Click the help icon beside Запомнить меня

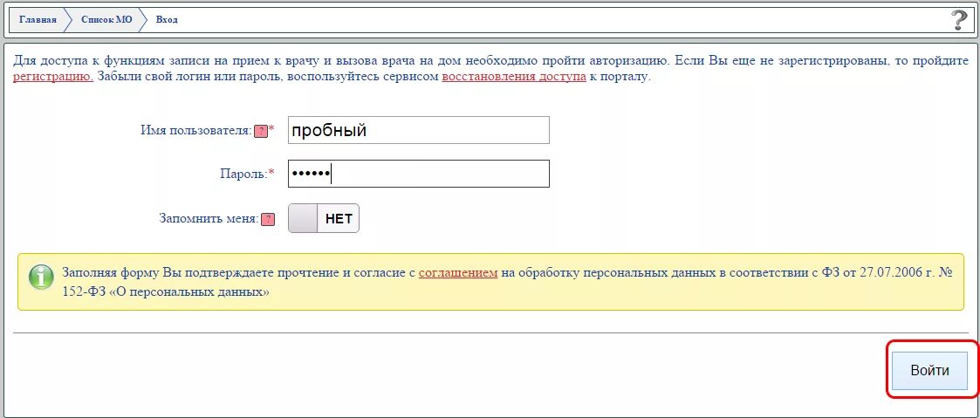268,220
